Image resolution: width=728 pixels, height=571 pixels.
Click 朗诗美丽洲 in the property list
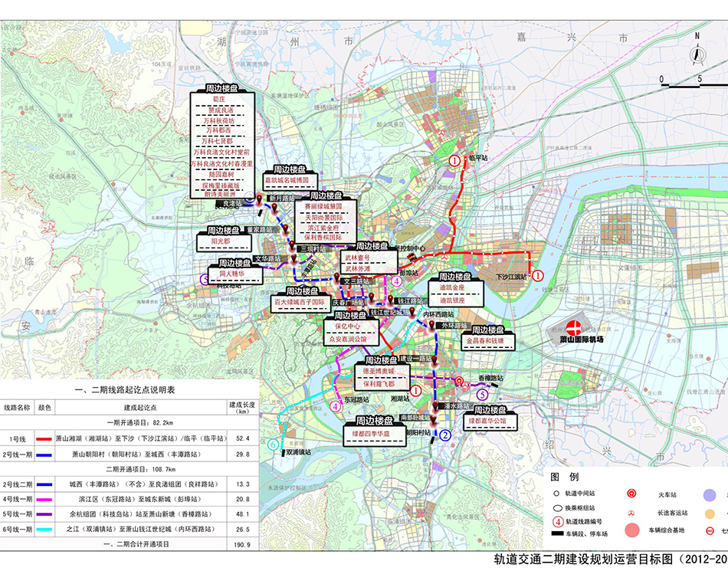(220, 194)
